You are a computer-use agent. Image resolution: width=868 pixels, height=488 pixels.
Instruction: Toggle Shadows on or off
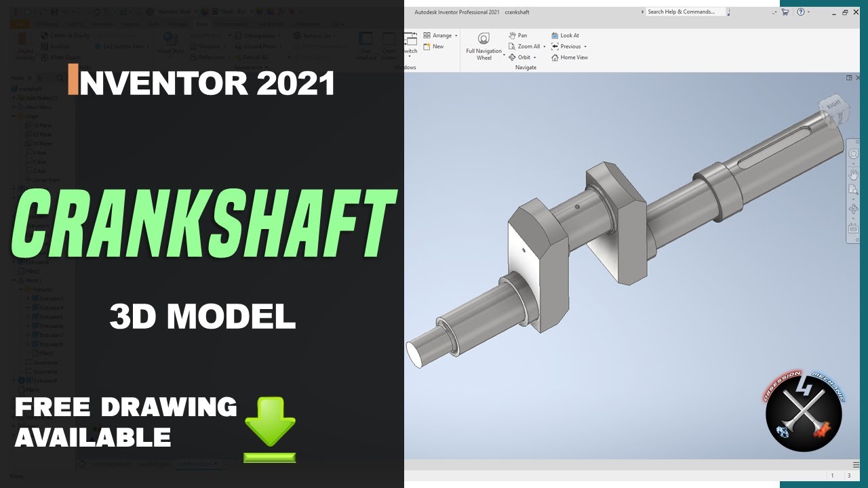[206, 46]
